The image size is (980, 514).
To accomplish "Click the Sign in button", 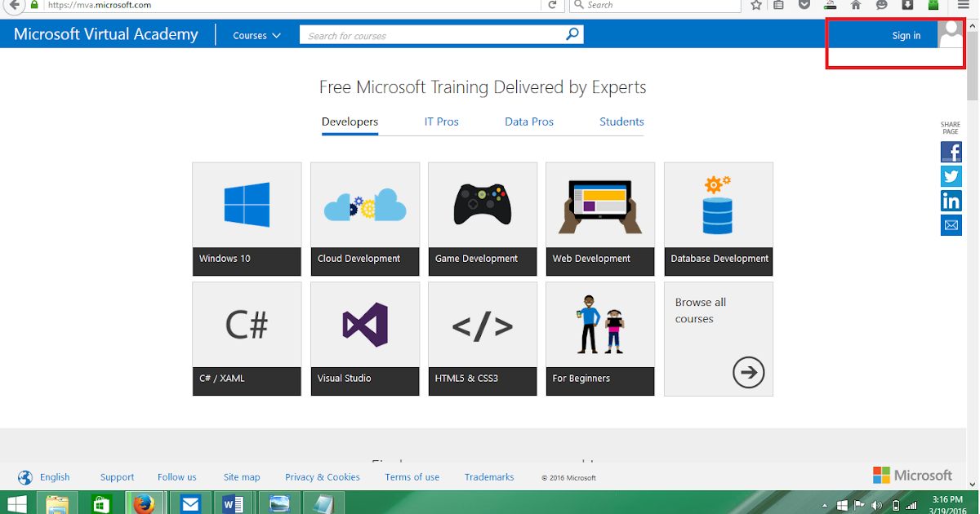I will click(906, 35).
